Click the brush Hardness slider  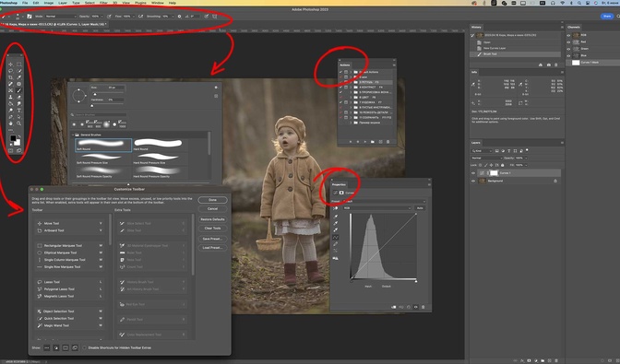click(x=108, y=104)
